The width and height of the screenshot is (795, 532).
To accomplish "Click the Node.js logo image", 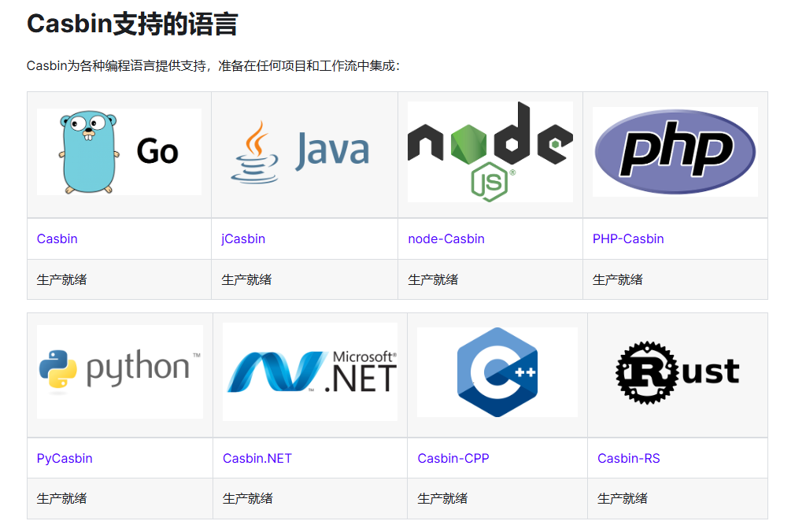I will 490,151.
